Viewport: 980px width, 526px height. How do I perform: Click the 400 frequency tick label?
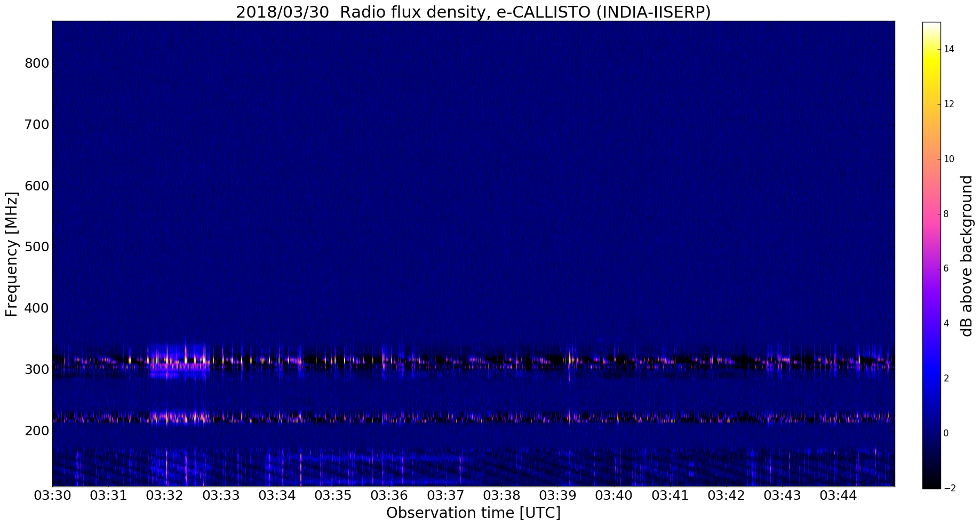(x=37, y=308)
